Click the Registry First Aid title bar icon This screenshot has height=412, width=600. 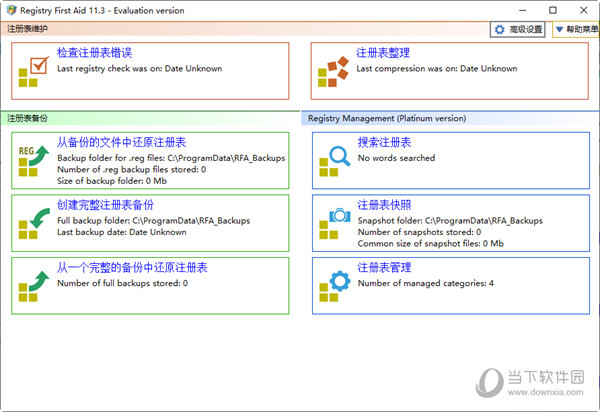pyautogui.click(x=11, y=10)
